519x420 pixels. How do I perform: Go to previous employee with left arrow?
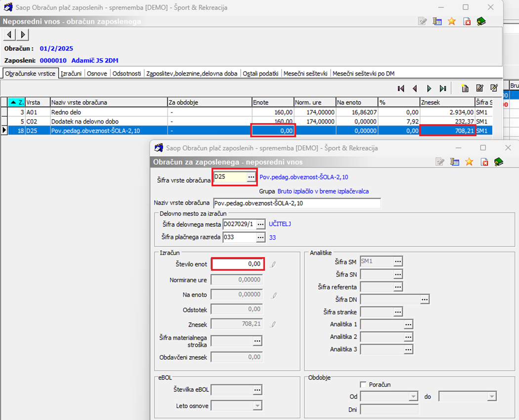pyautogui.click(x=9, y=35)
